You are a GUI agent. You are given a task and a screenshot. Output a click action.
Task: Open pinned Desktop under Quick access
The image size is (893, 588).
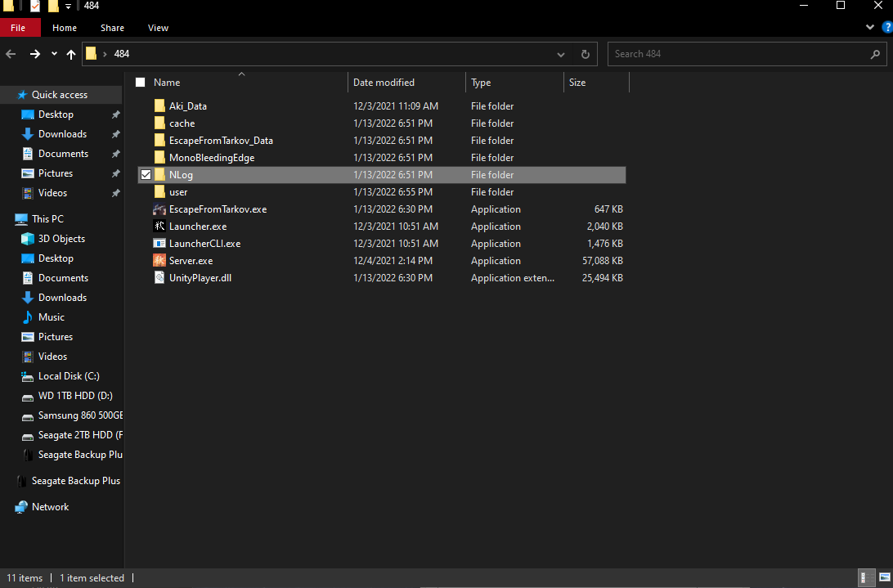(x=56, y=114)
